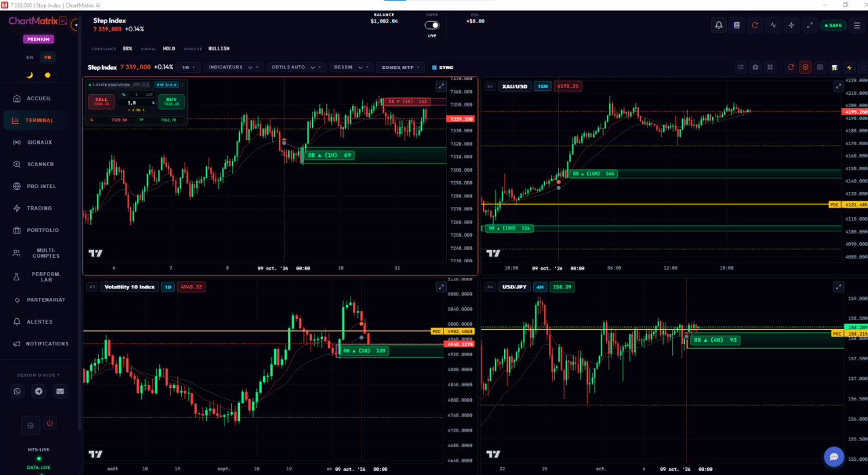Click the PREMIUM badge

(39, 39)
